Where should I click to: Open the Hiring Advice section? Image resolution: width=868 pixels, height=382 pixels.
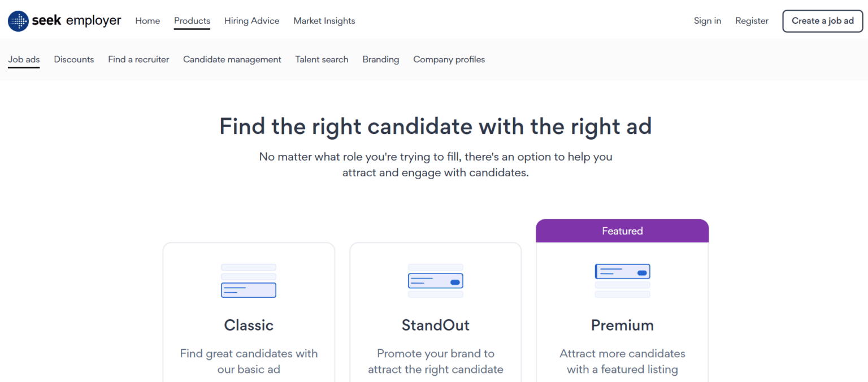[251, 20]
